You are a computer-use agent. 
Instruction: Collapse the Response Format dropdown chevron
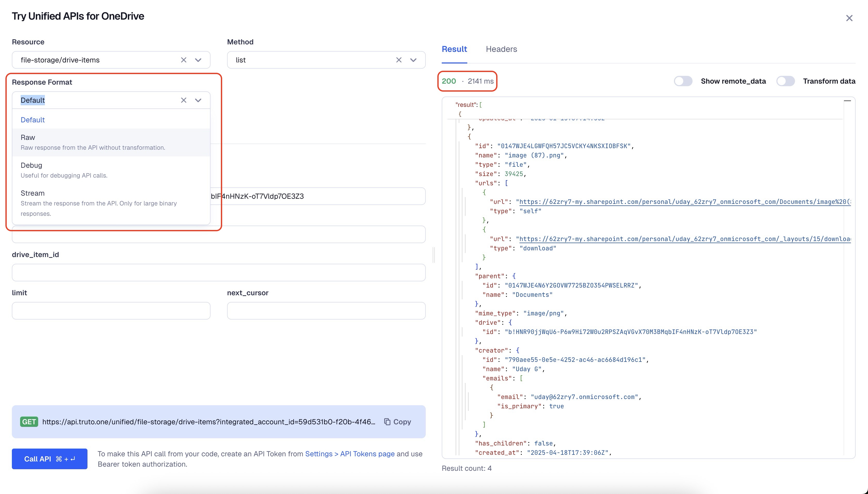click(x=198, y=100)
